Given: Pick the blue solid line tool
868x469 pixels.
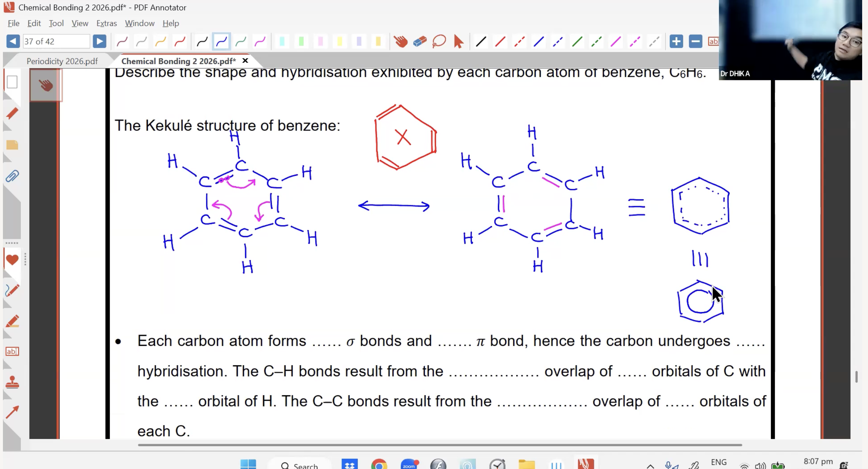Looking at the screenshot, I should [538, 41].
